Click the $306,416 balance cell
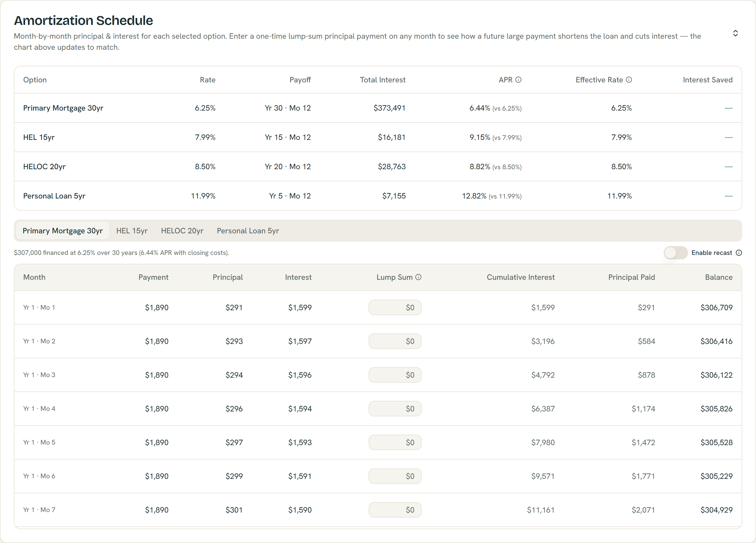The height and width of the screenshot is (543, 756). tap(716, 341)
